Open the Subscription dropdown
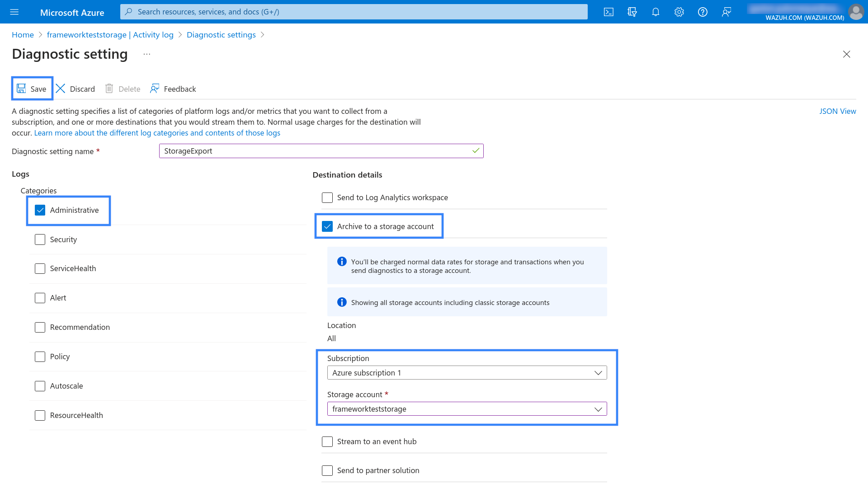868x488 pixels. click(467, 373)
